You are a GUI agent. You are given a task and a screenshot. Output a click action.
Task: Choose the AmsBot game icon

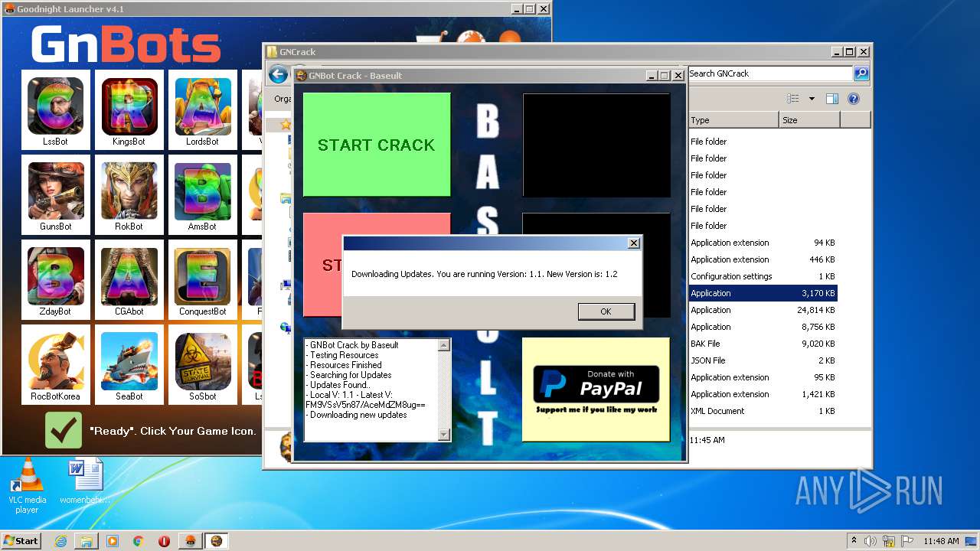tap(202, 194)
